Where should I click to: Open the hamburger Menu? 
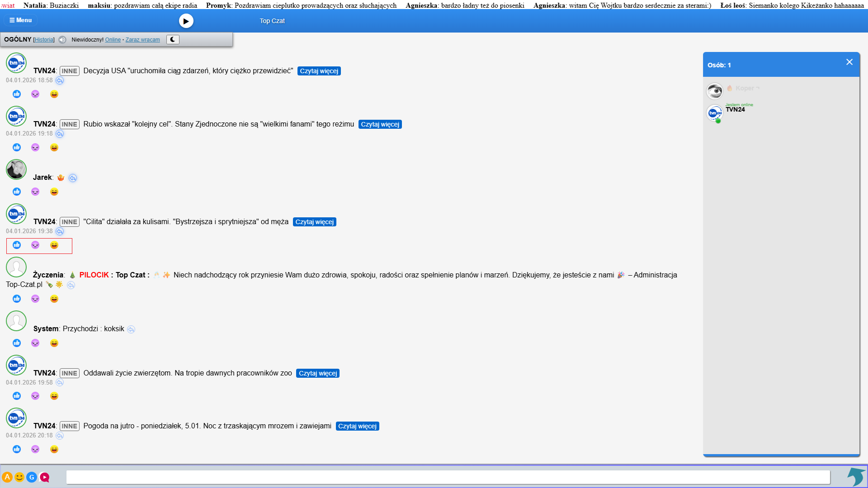point(21,20)
